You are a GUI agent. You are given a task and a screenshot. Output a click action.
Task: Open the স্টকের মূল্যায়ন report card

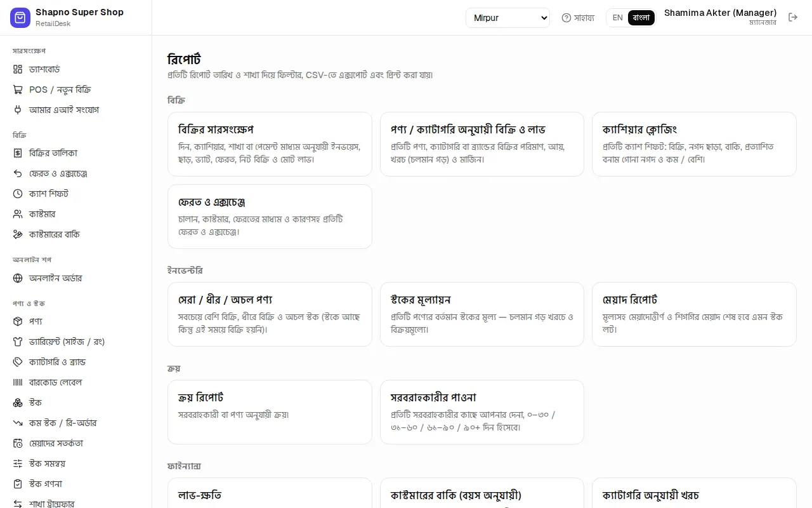click(x=482, y=314)
